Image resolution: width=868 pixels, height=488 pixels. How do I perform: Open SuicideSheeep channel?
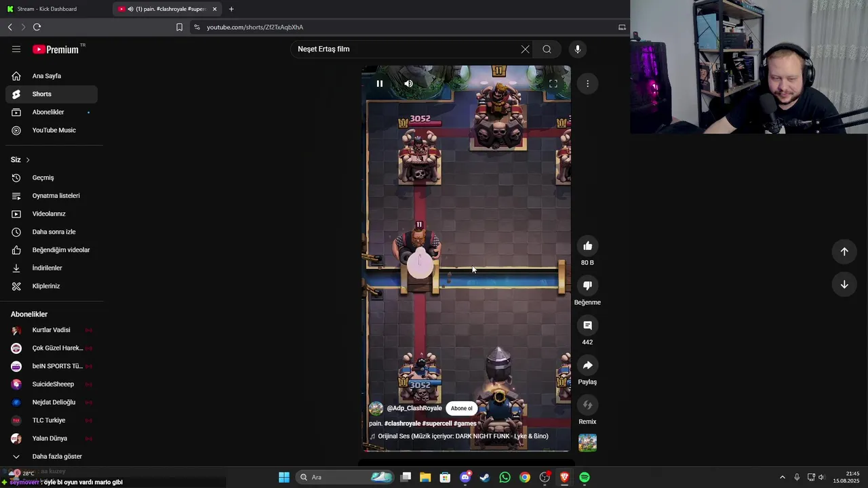click(52, 384)
